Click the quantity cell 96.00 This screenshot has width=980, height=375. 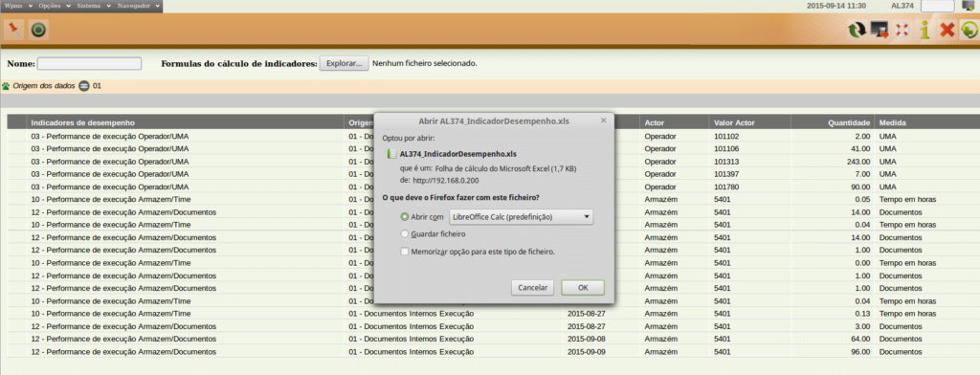[x=860, y=352]
